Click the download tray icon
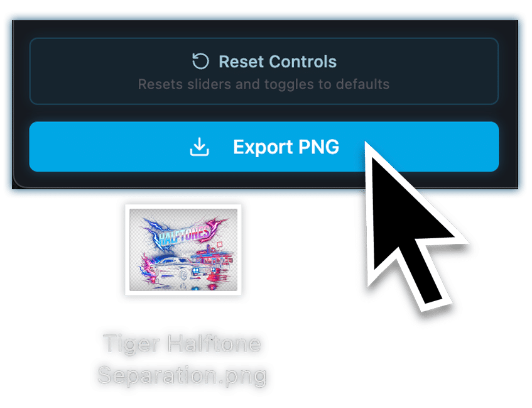532x408 pixels. coord(199,146)
